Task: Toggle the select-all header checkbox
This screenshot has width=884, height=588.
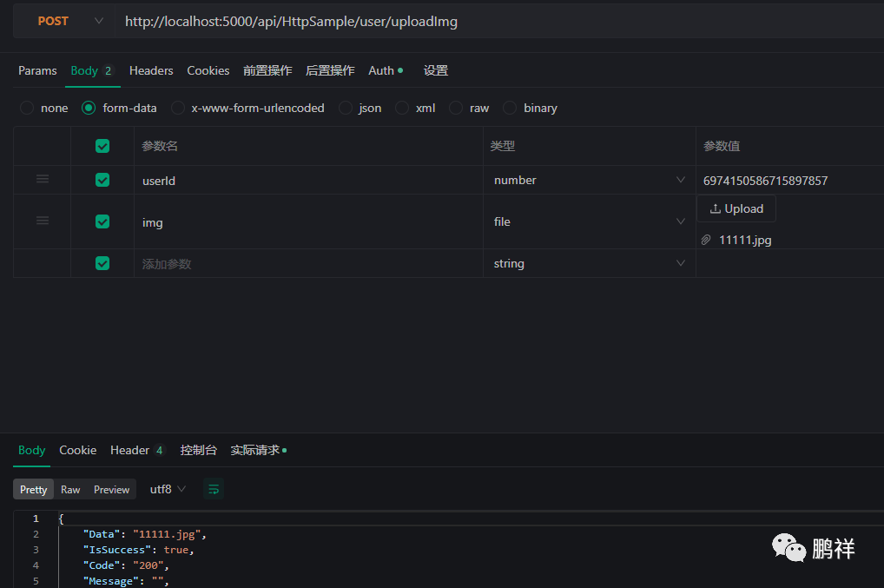Action: 102,146
